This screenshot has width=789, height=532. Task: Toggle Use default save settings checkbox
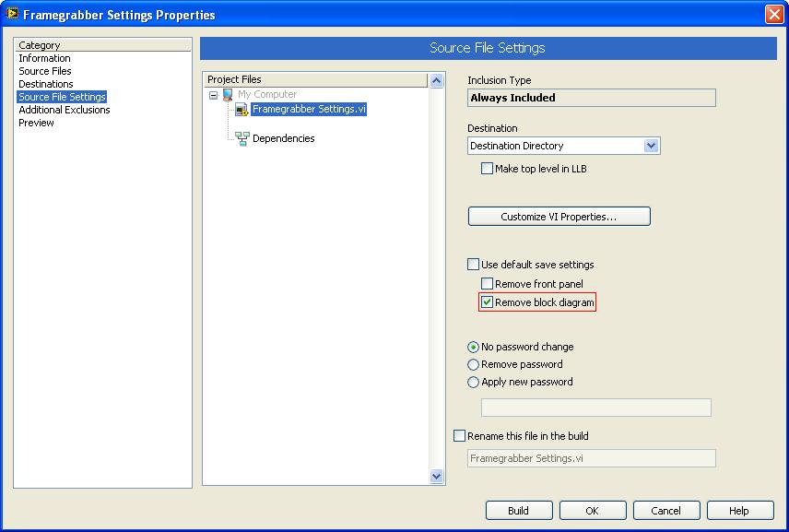(x=473, y=265)
